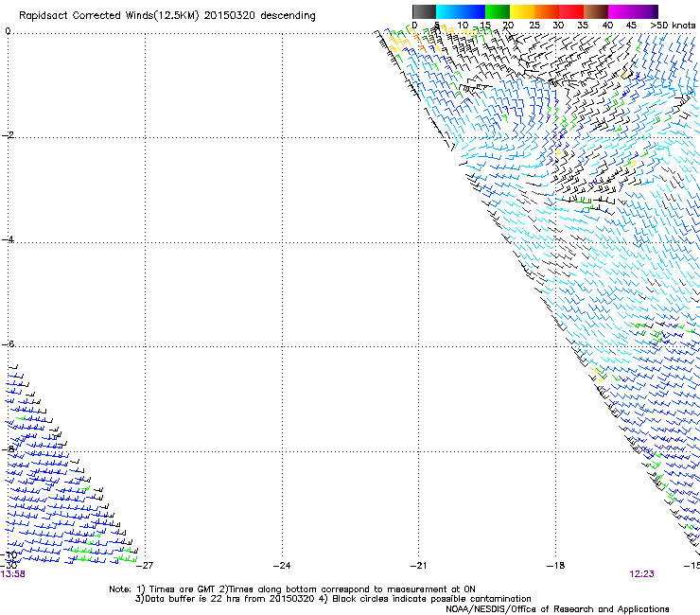Viewport: 700px width, 615px height.
Task: Click the longitude axis label '-24'
Action: click(282, 566)
